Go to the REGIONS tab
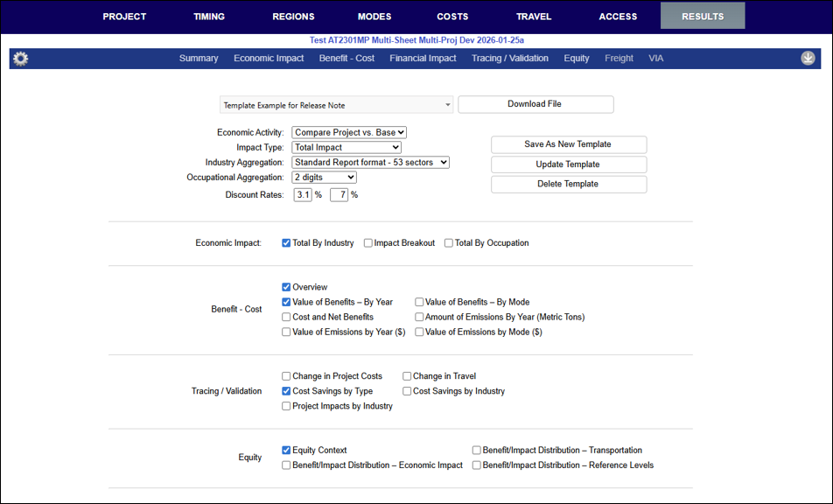 pyautogui.click(x=293, y=17)
